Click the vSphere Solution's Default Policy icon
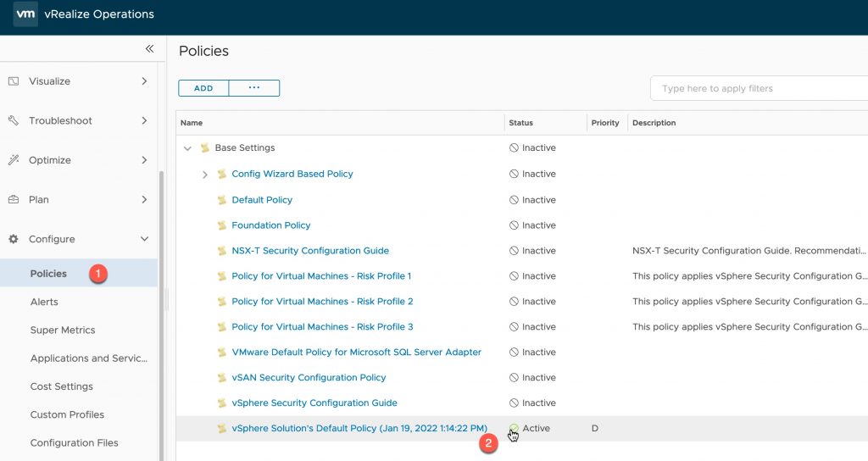The image size is (868, 461). coord(221,429)
